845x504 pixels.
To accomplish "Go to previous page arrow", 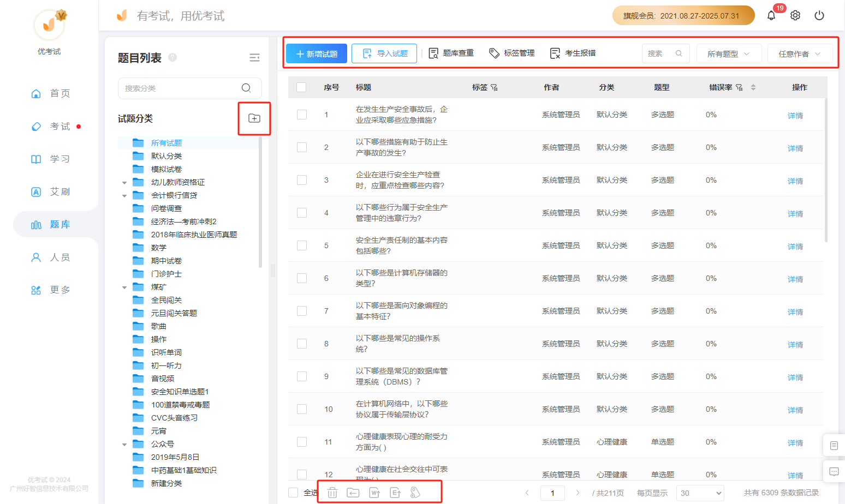I will [527, 493].
